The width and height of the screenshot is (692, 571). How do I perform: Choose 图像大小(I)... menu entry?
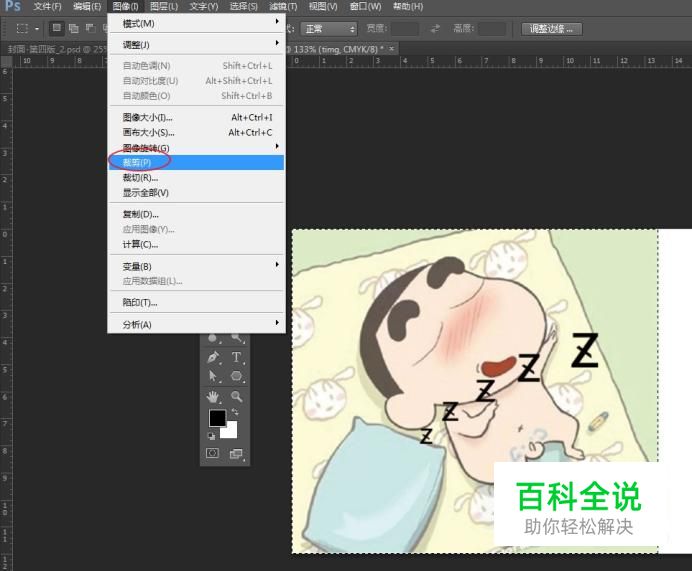point(196,117)
